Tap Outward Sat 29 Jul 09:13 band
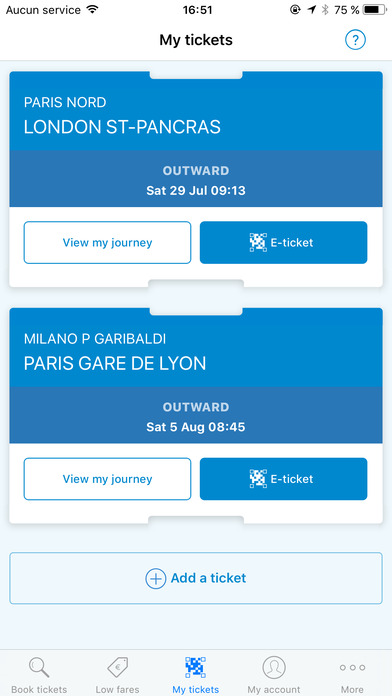Image resolution: width=392 pixels, height=696 pixels. tap(196, 179)
